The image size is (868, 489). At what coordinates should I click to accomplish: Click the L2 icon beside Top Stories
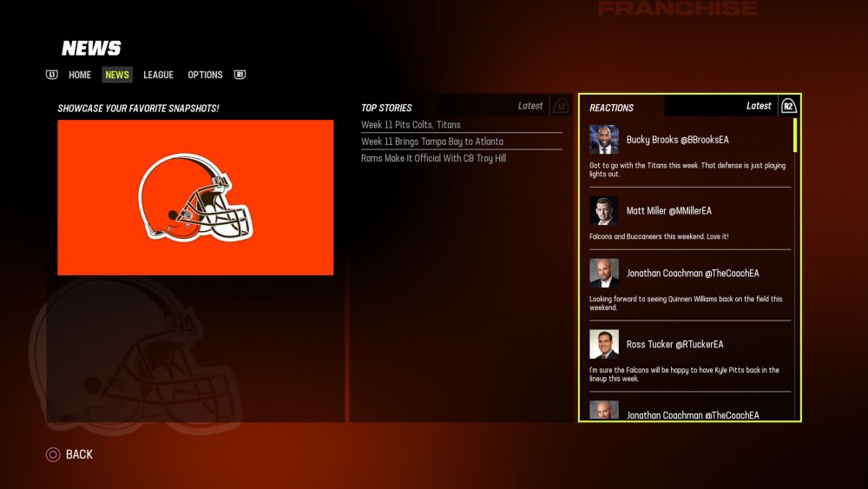coord(561,106)
